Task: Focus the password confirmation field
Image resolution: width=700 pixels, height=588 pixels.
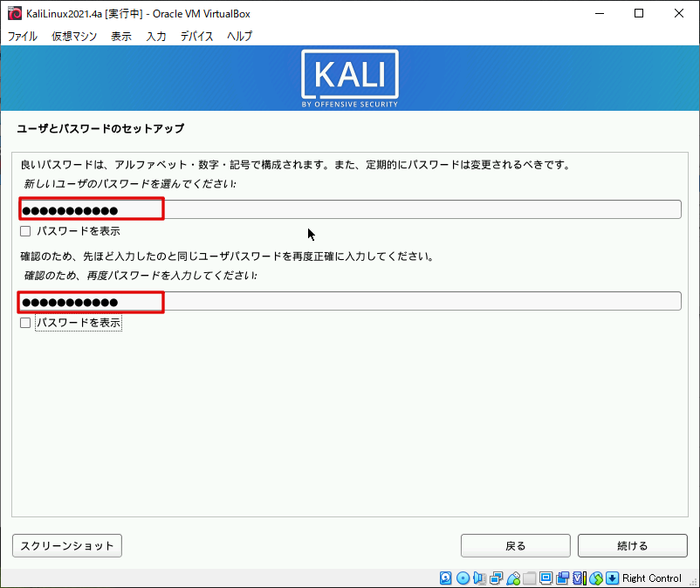Action: [x=350, y=301]
